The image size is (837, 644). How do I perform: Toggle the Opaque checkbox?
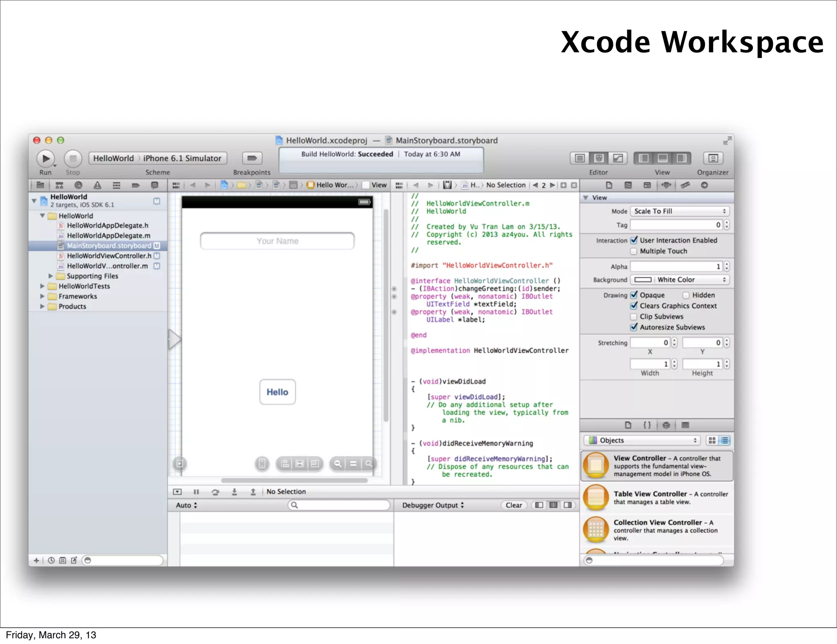point(634,295)
